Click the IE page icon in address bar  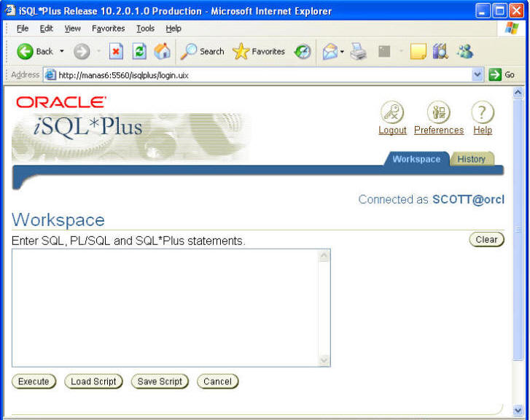[50, 74]
